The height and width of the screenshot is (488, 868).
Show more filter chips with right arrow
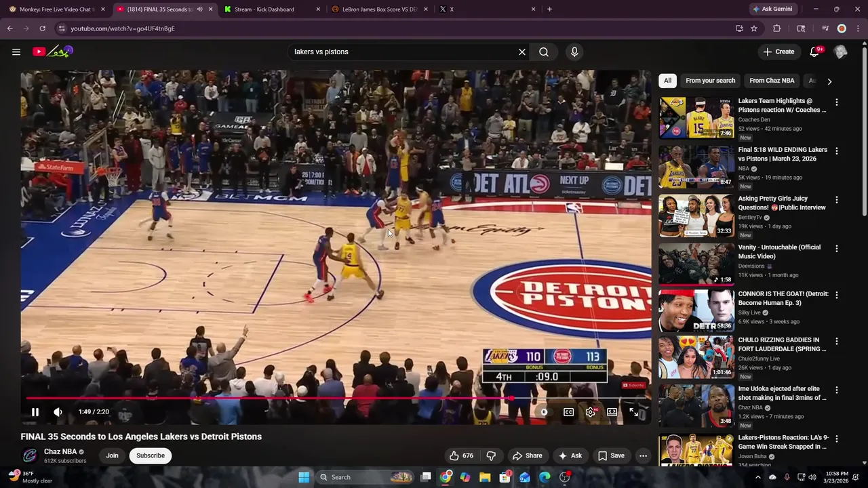click(x=829, y=81)
